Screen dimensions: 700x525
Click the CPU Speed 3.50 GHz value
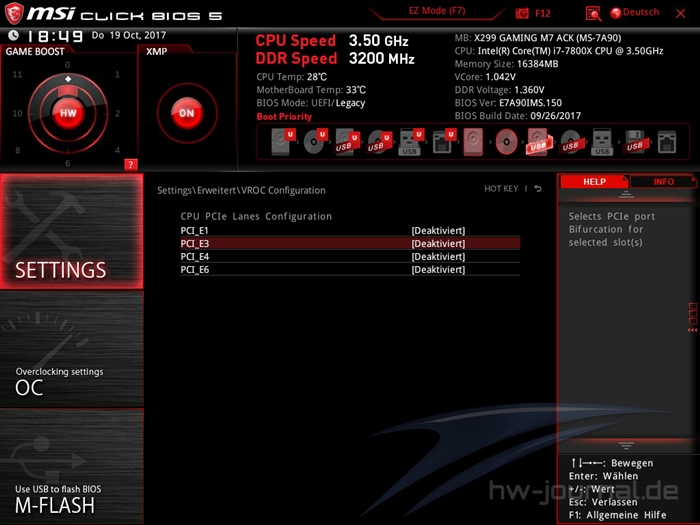pyautogui.click(x=379, y=41)
